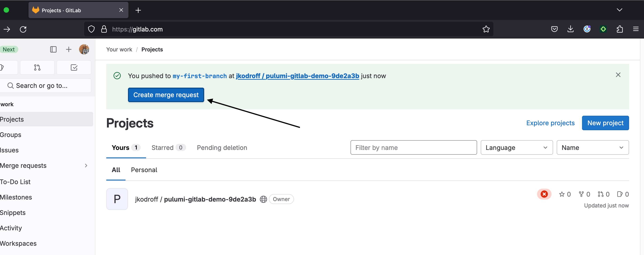
Task: Click the project avatar letter P
Action: (x=117, y=199)
